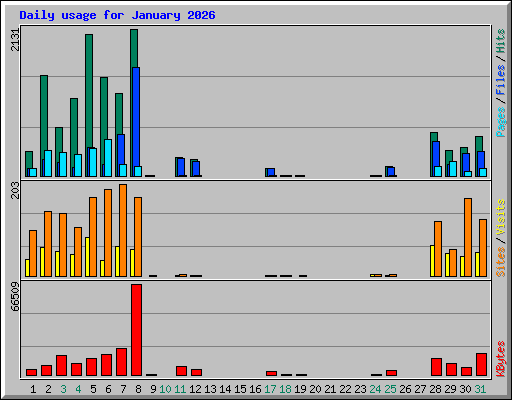Click the "Daily usage for January 2026" title

(x=117, y=15)
